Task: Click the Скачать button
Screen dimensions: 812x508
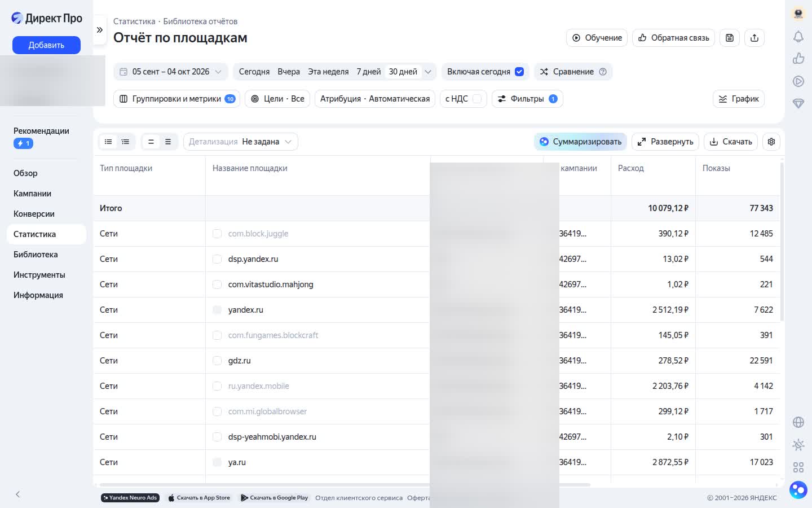Action: point(731,142)
